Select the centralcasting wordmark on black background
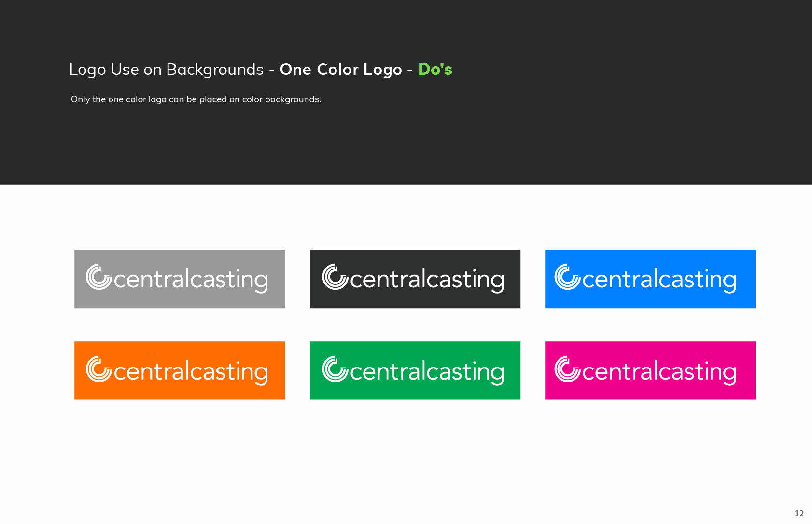 [x=427, y=280]
